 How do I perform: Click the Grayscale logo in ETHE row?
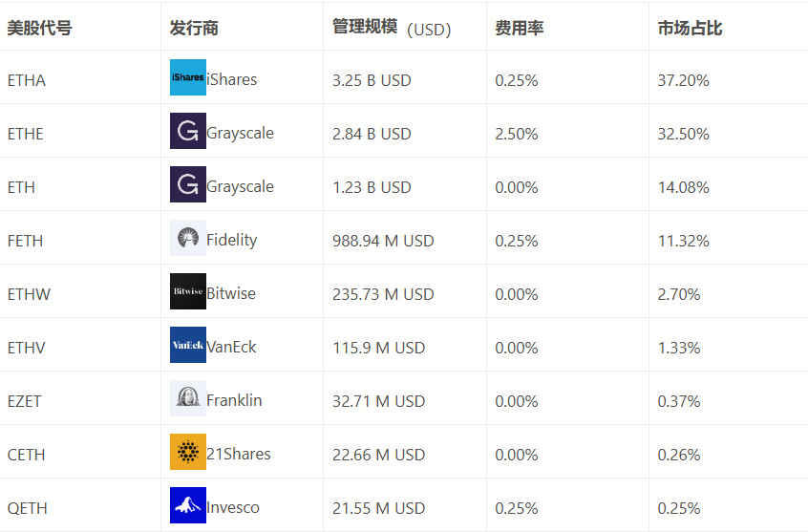coord(188,131)
